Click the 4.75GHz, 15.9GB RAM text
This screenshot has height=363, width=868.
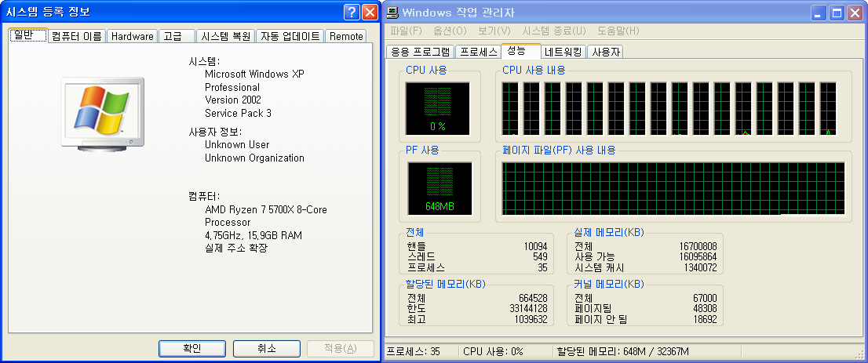pyautogui.click(x=253, y=235)
